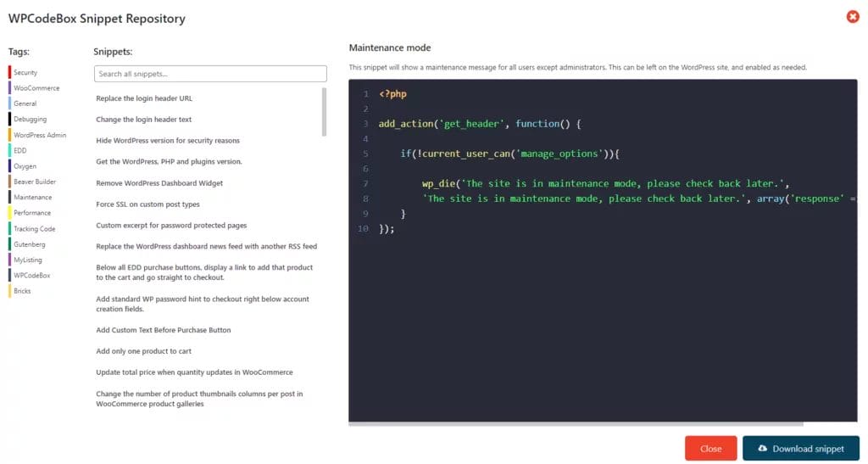Open Hide WordPress version for security reasons

(168, 141)
